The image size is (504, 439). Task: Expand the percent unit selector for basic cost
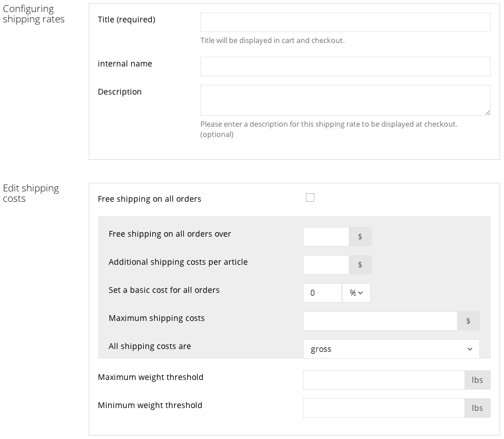pos(356,293)
